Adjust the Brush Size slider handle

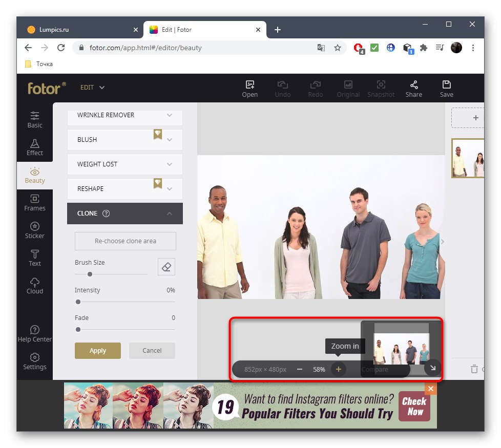pos(90,274)
